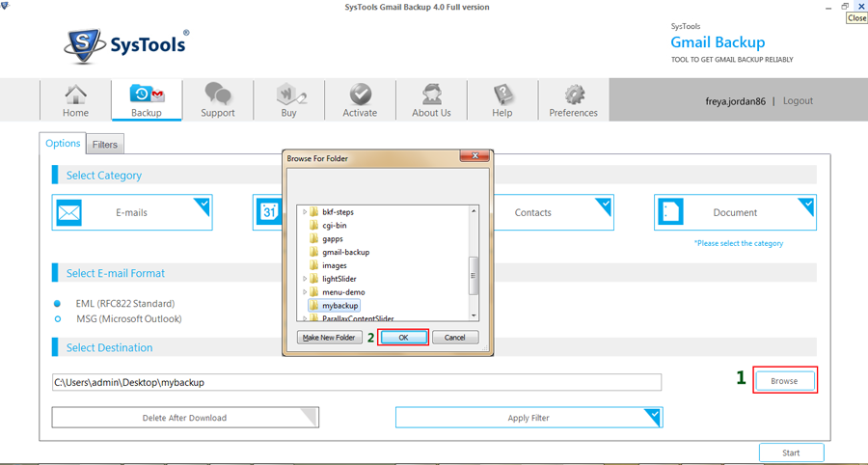Select the images folder name
Screen dimensions: 868x465
(x=335, y=265)
